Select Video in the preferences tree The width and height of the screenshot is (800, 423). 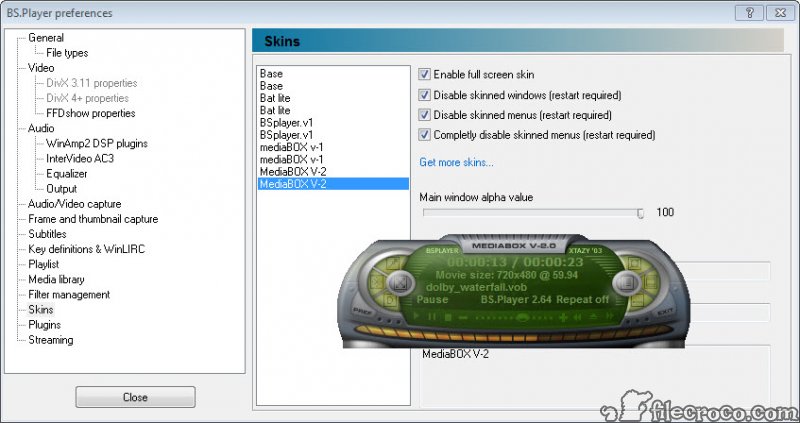pyautogui.click(x=41, y=68)
